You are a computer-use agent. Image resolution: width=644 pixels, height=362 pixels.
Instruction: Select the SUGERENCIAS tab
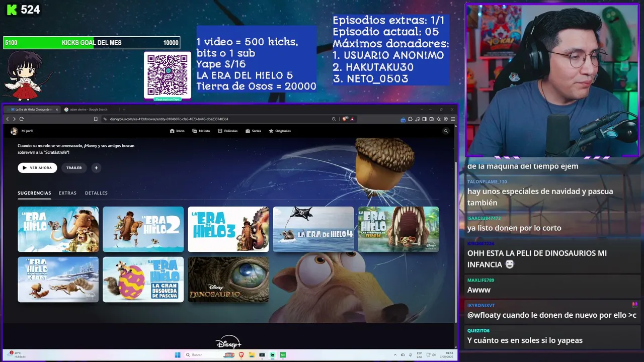tap(34, 193)
